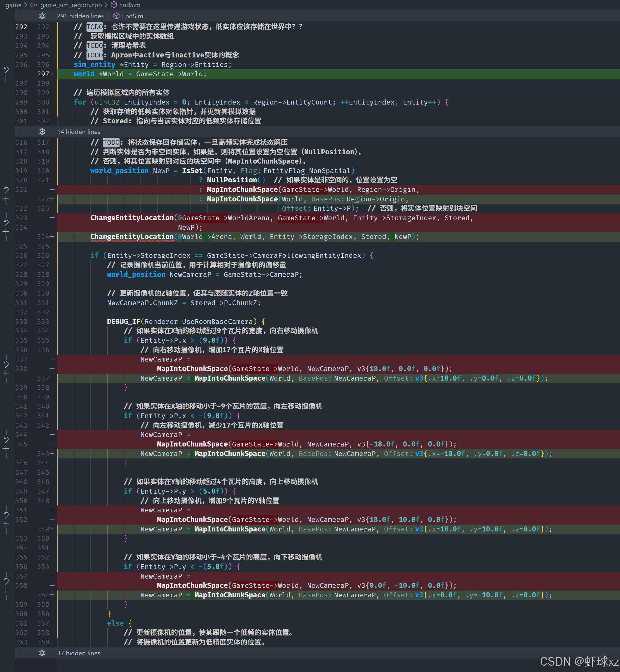Select the EndSim symbol in breadcrumb bar
The image size is (620, 672).
[x=130, y=5]
